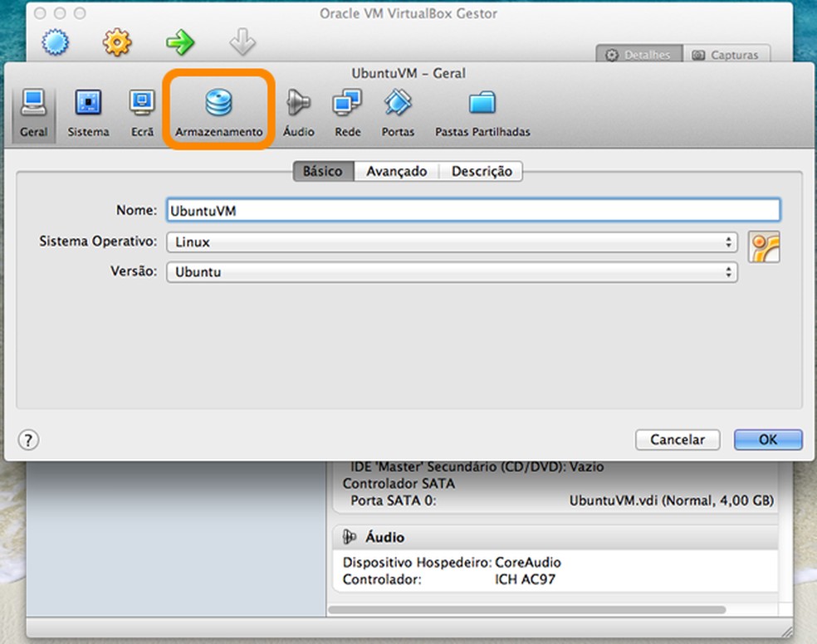
Task: Open the Sistema settings category
Action: (x=88, y=113)
